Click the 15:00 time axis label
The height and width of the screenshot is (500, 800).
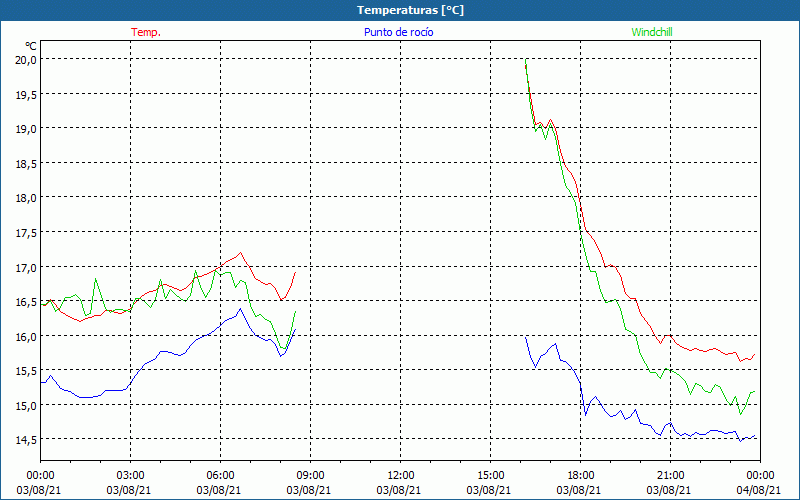point(490,476)
